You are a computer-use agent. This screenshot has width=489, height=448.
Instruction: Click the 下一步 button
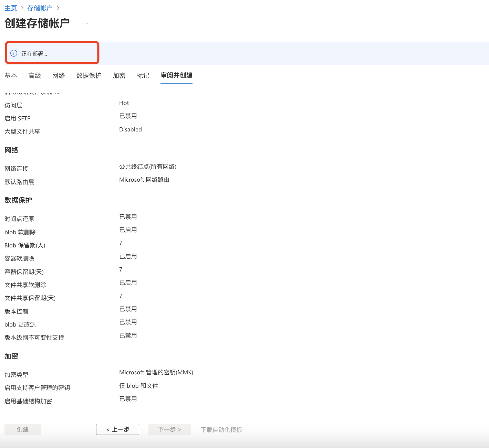click(170, 429)
